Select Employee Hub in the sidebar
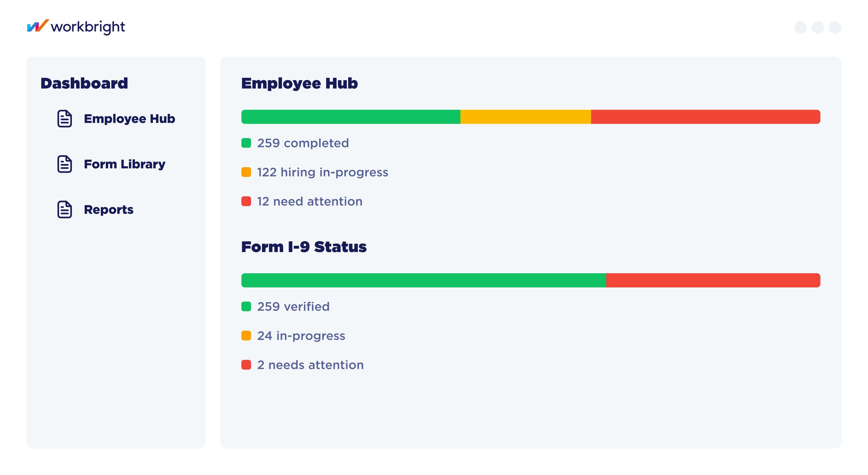 click(x=129, y=119)
